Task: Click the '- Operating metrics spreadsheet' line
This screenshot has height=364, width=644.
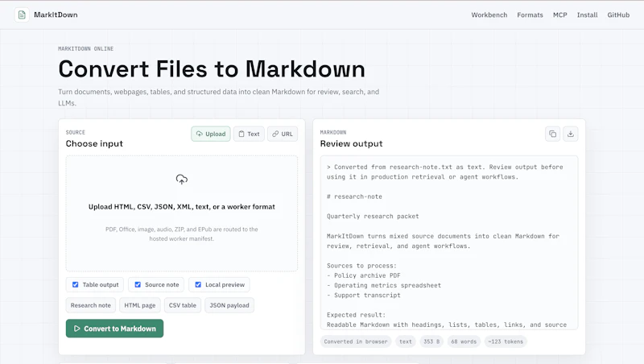Action: [384, 286]
